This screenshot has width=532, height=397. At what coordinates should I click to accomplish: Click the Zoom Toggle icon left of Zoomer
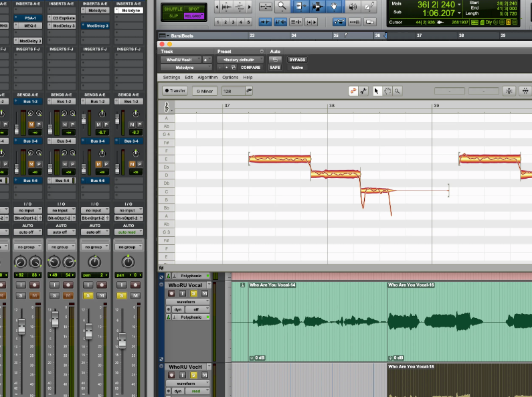pyautogui.click(x=265, y=7)
